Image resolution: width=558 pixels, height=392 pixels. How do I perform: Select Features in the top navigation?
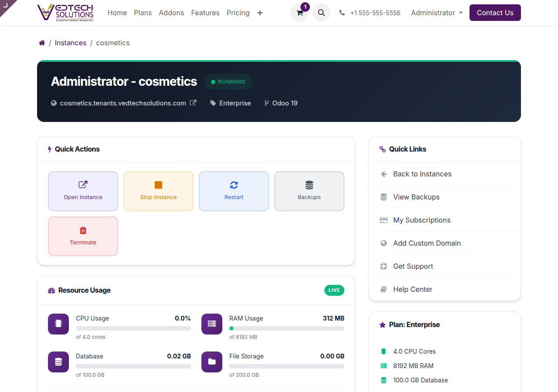pos(205,13)
